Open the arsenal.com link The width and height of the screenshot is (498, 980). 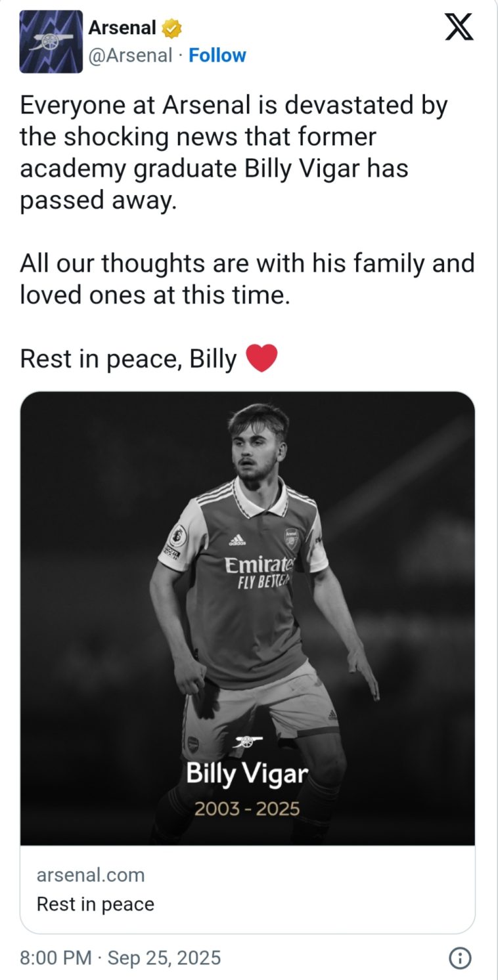91,874
